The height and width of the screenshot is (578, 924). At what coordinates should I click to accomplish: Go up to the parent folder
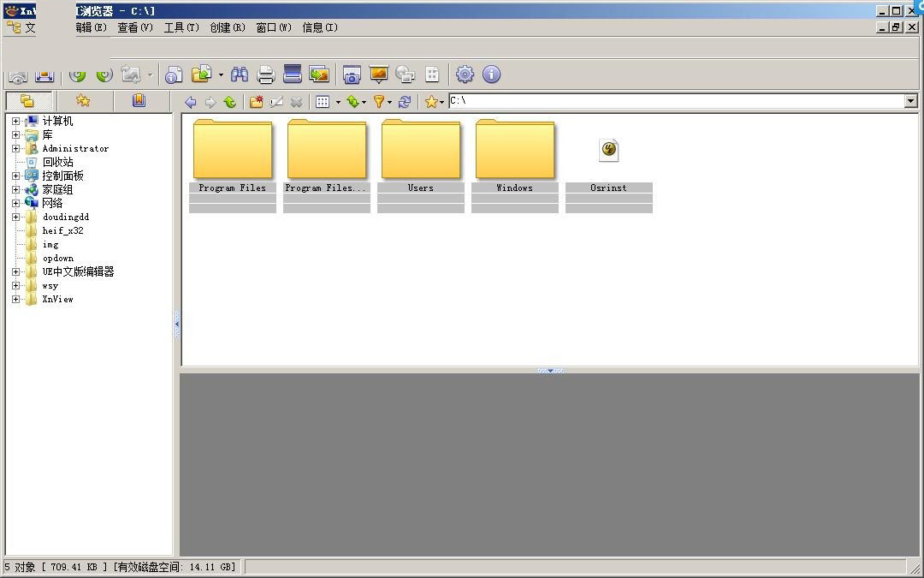click(230, 102)
